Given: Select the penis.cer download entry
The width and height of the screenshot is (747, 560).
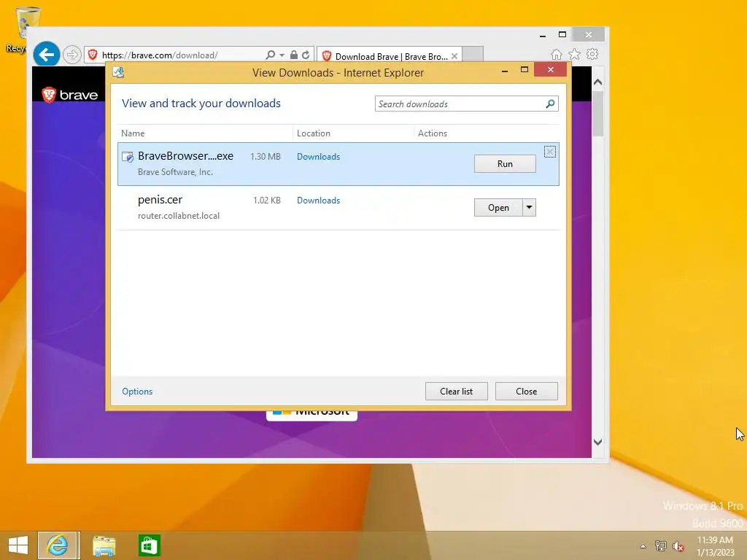Looking at the screenshot, I should [338, 208].
